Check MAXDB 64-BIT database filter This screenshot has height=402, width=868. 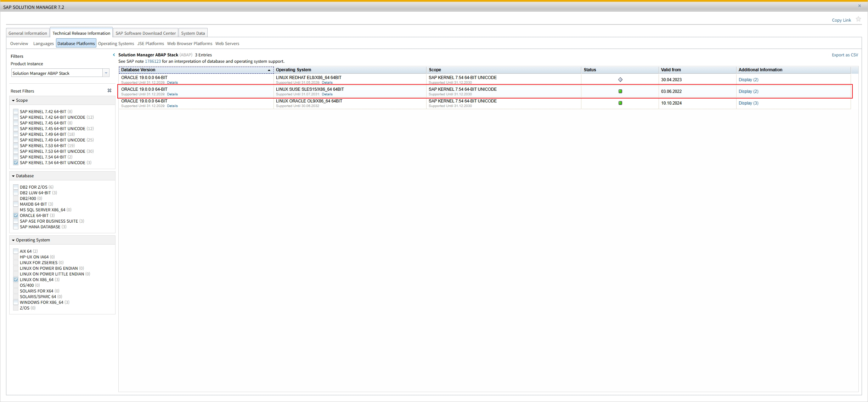pyautogui.click(x=16, y=204)
